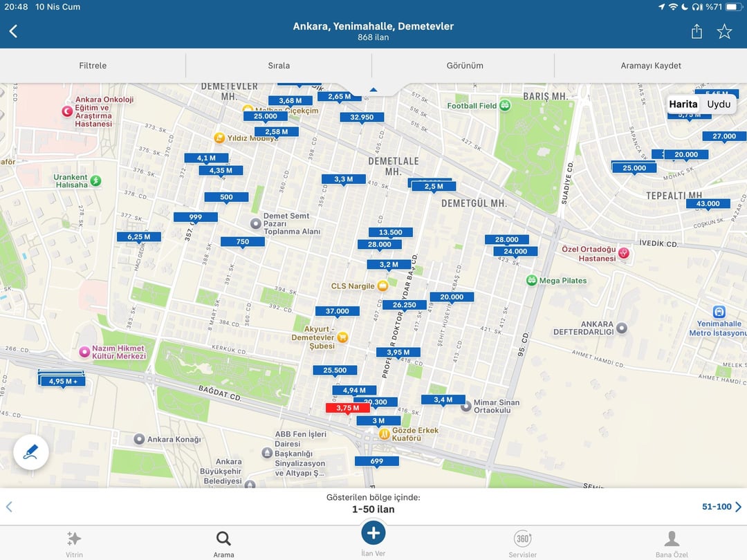747x560 pixels.
Task: Go to listings 51-100
Action: coord(721,507)
